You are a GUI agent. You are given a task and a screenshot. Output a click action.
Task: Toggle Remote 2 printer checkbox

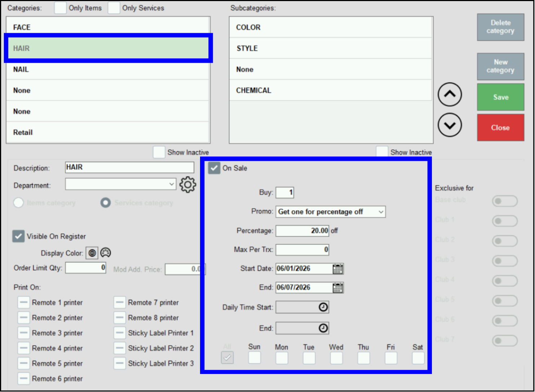(24, 318)
